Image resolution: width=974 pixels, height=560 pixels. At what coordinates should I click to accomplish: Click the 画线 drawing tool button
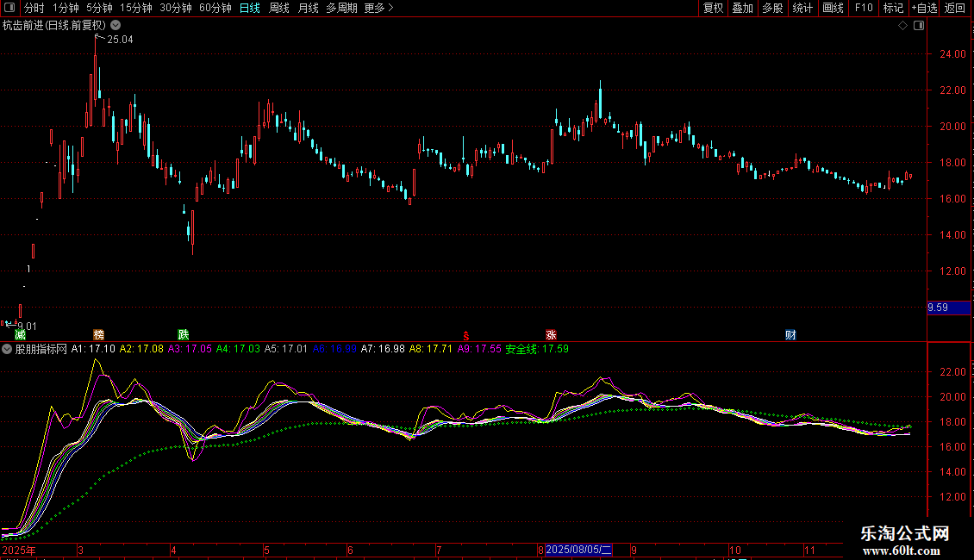click(833, 9)
